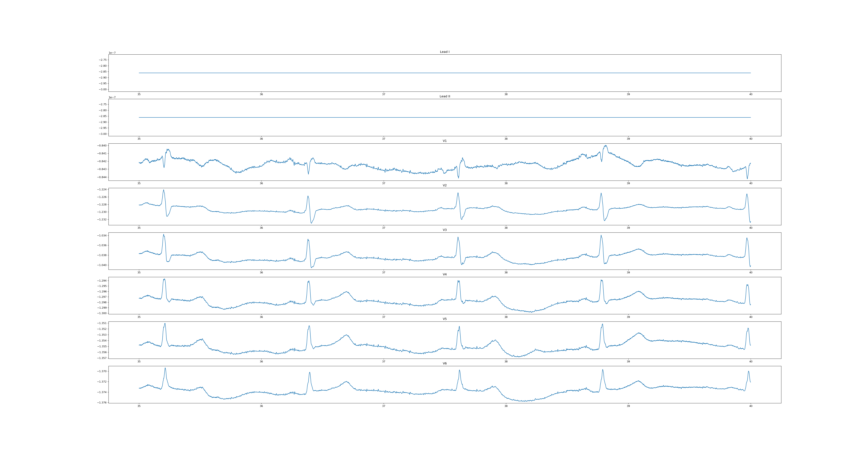Click the first QRS peak in the V2 trace
868x453 pixels.
coord(164,190)
